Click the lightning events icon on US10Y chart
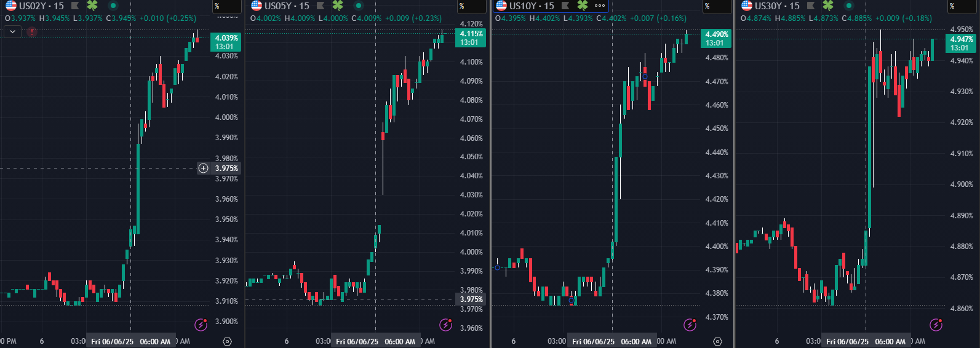 pyautogui.click(x=690, y=325)
